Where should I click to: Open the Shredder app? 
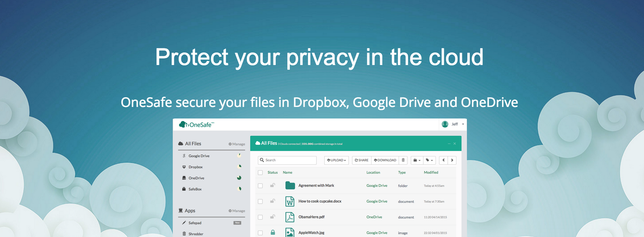[x=196, y=234]
